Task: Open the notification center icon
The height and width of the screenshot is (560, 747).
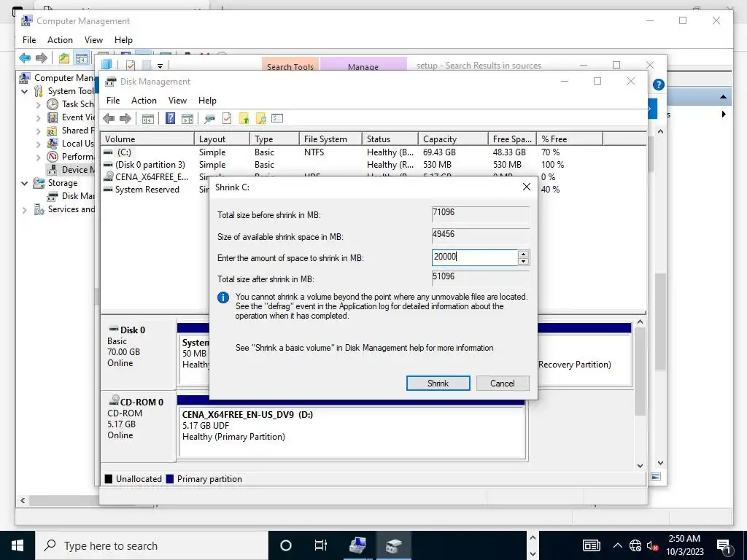Action: tap(724, 545)
